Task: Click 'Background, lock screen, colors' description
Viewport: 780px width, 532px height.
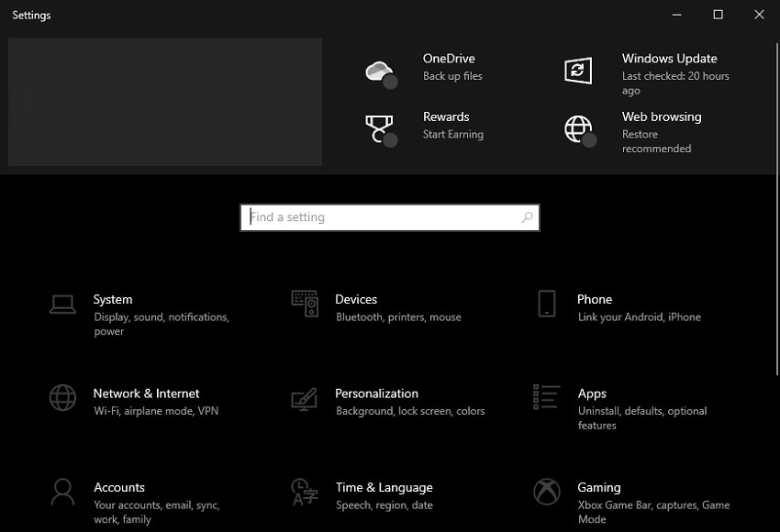Action: tap(410, 411)
